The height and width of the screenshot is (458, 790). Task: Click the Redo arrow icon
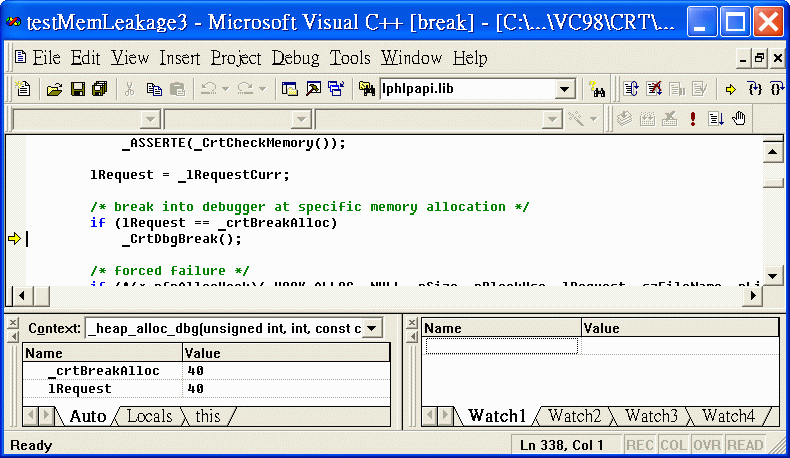coord(245,89)
